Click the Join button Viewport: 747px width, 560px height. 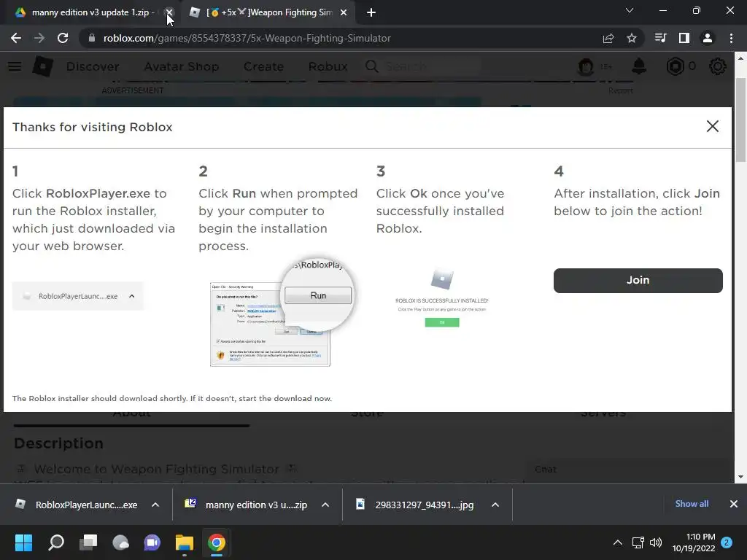[x=638, y=280]
